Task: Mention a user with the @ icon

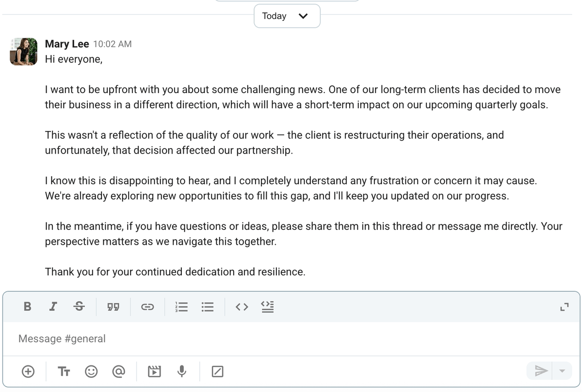Action: click(x=119, y=371)
